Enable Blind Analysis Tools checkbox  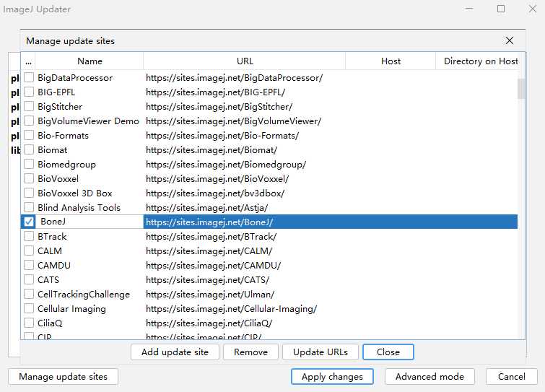click(29, 207)
